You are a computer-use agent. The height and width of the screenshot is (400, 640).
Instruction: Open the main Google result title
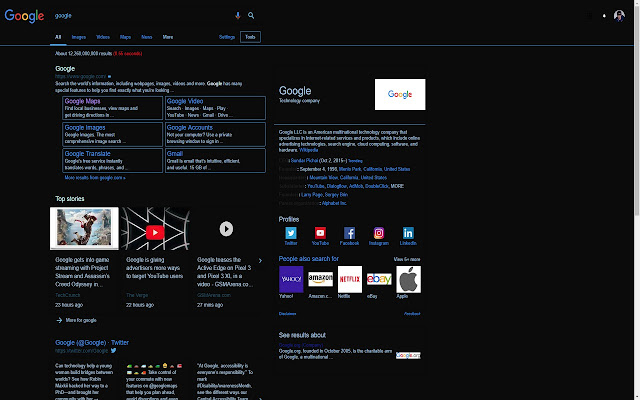pyautogui.click(x=65, y=69)
